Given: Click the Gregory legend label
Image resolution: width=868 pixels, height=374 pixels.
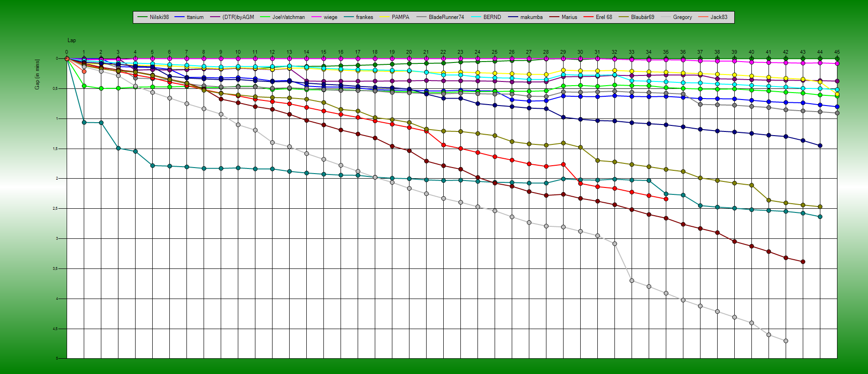Looking at the screenshot, I should 682,17.
